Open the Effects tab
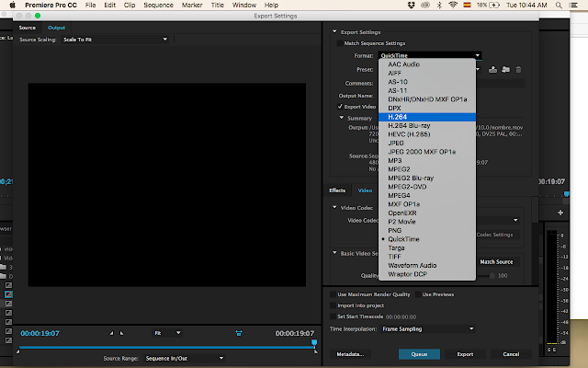This screenshot has width=588, height=368. [x=337, y=190]
